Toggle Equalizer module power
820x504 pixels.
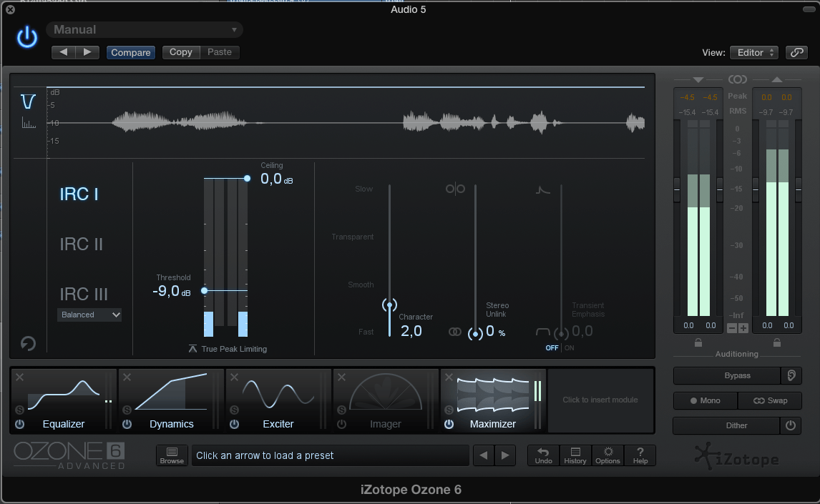20,424
